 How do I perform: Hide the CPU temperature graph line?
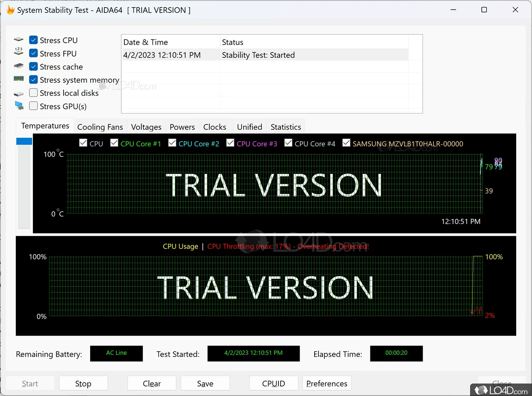pyautogui.click(x=83, y=143)
